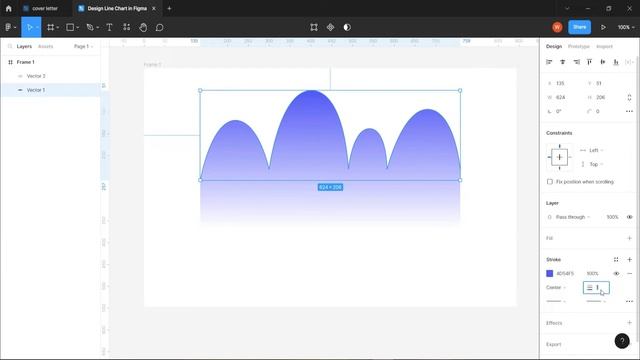
Task: Select the Text tool
Action: tap(109, 27)
